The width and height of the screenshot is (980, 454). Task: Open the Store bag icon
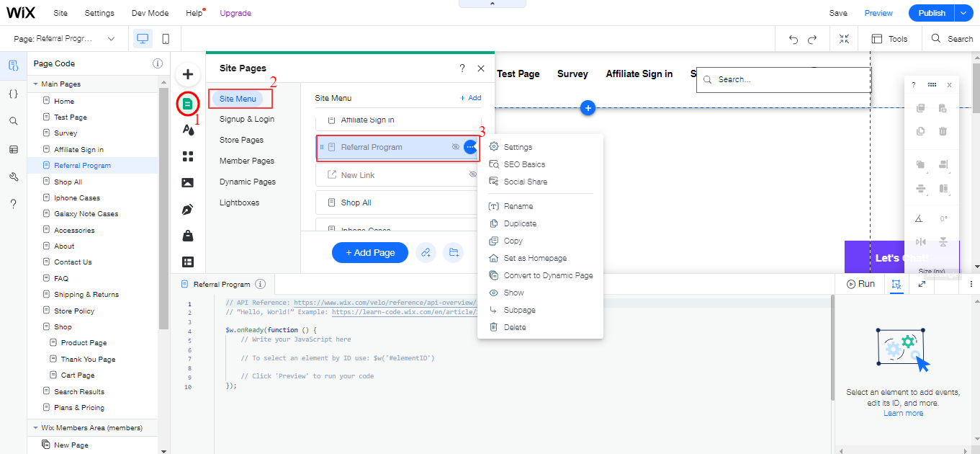(x=187, y=236)
